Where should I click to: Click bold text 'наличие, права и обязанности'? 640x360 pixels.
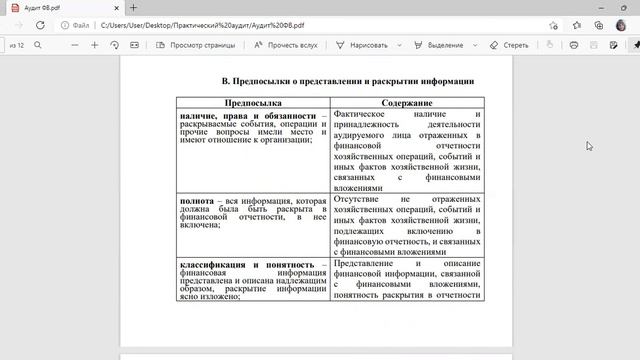coord(248,116)
